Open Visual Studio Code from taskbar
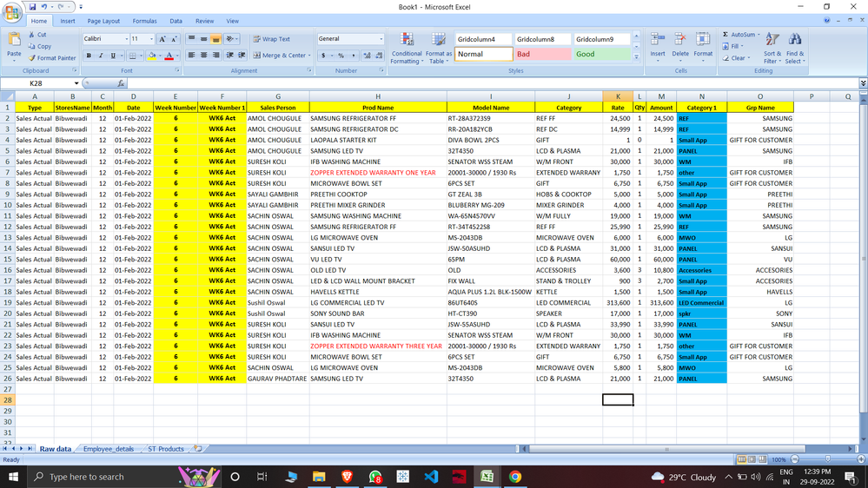 (431, 477)
